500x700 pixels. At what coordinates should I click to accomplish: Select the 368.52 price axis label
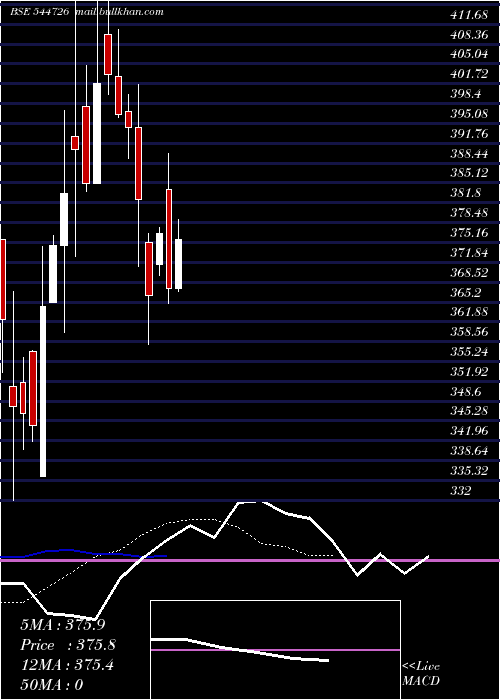(469, 272)
